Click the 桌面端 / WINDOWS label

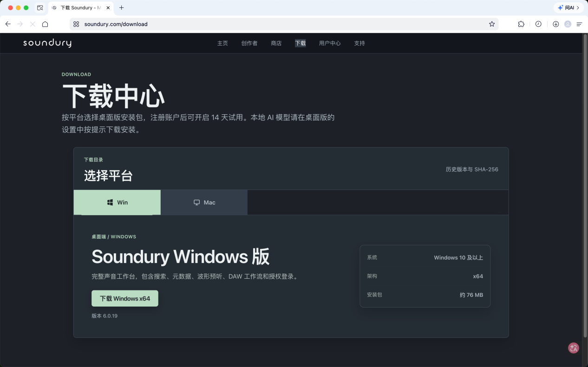click(x=114, y=237)
